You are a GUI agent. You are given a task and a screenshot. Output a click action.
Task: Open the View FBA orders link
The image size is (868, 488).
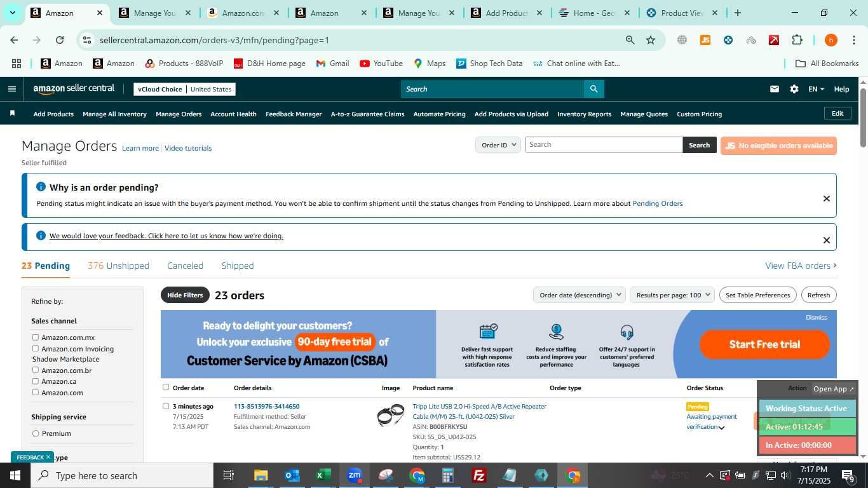pos(801,266)
